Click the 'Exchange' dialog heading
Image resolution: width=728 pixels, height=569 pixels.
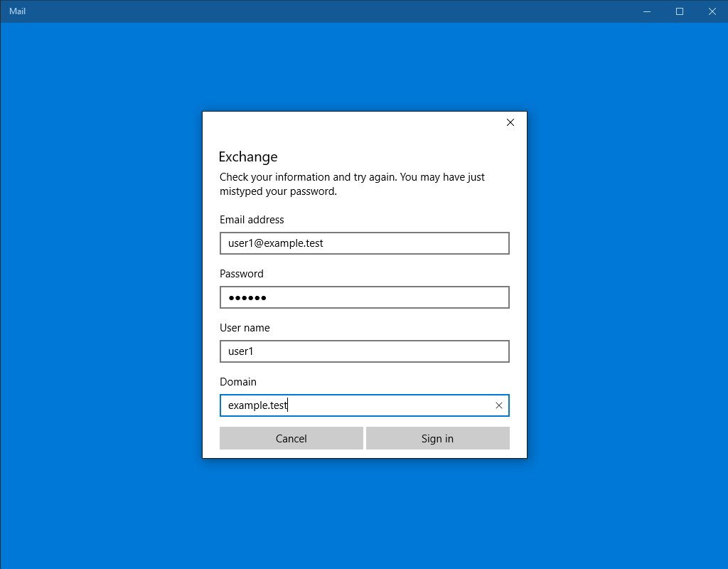click(248, 157)
